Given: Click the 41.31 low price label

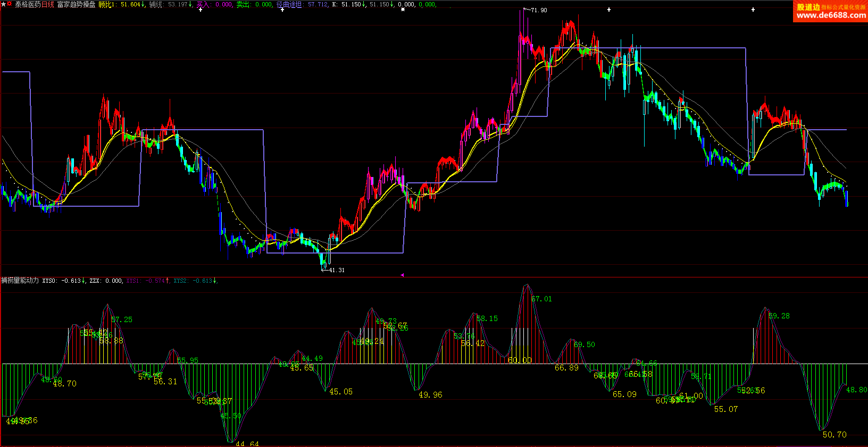Looking at the screenshot, I should point(336,270).
